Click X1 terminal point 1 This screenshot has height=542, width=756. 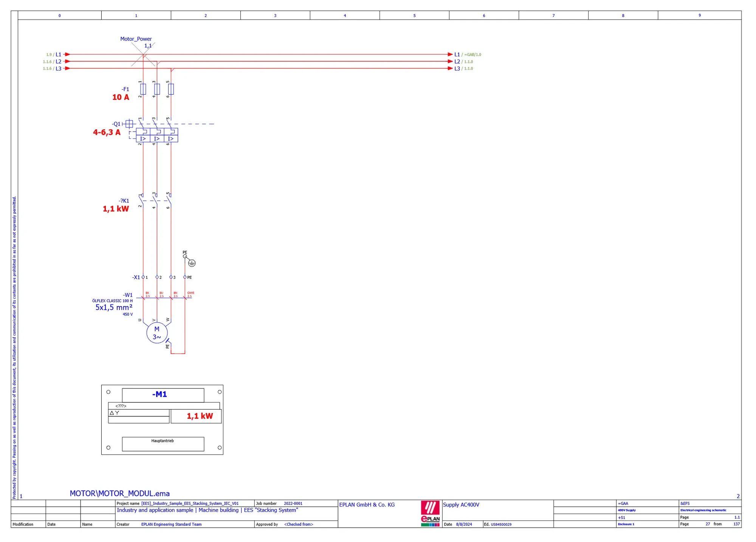tap(143, 277)
